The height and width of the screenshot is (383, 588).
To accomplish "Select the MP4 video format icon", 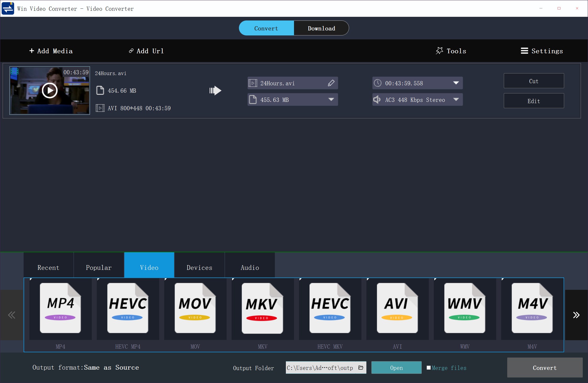I will point(60,308).
